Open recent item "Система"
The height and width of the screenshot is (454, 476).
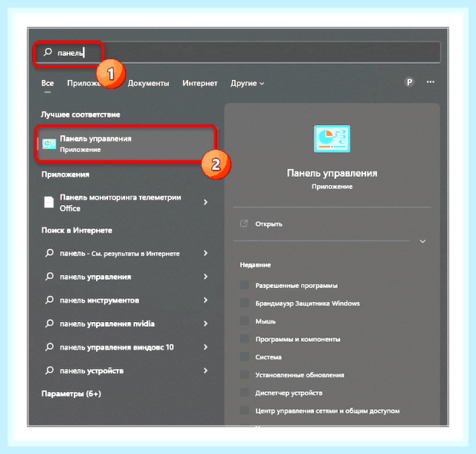[269, 357]
